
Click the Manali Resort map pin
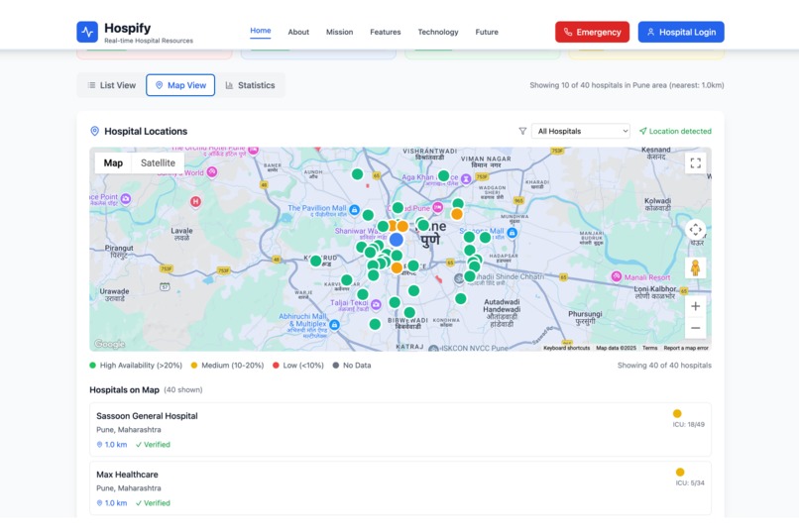pyautogui.click(x=616, y=276)
